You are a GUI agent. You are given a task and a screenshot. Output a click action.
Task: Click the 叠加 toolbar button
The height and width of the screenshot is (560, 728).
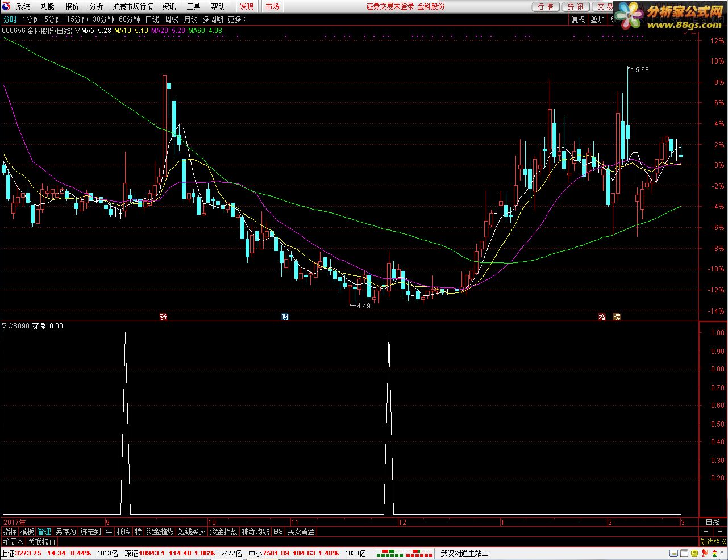click(597, 19)
